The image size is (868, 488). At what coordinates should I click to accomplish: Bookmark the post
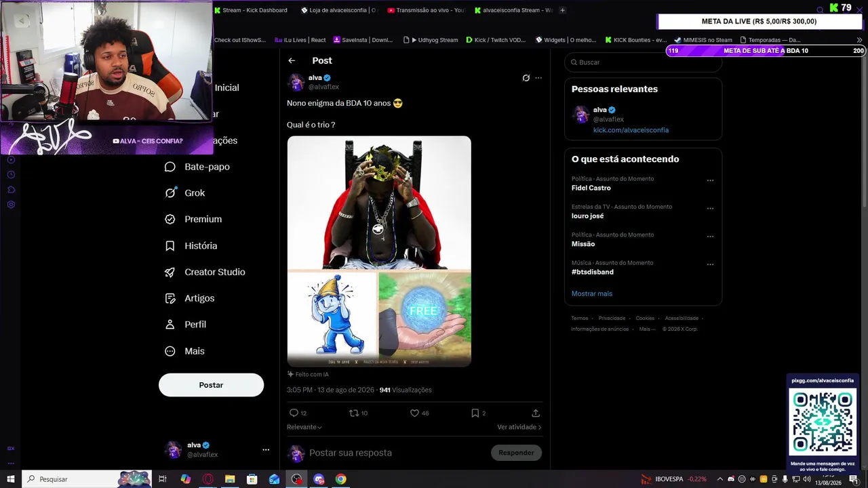coord(475,413)
